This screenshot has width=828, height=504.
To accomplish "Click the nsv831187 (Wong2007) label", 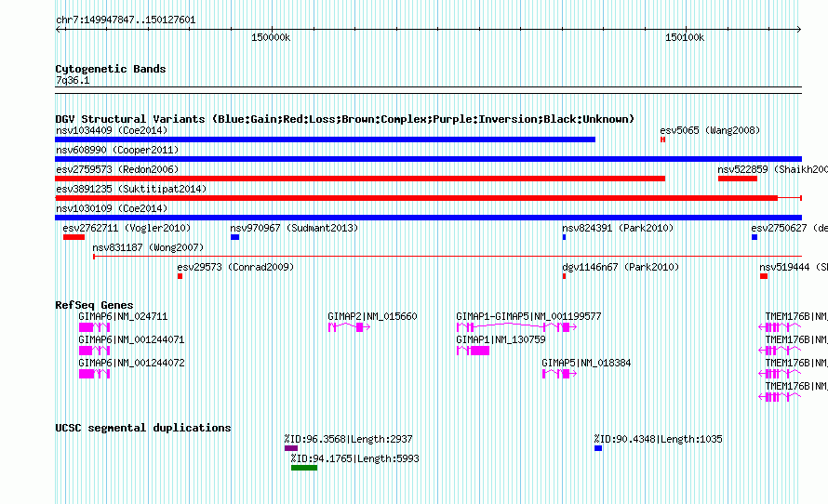I will 148,247.
